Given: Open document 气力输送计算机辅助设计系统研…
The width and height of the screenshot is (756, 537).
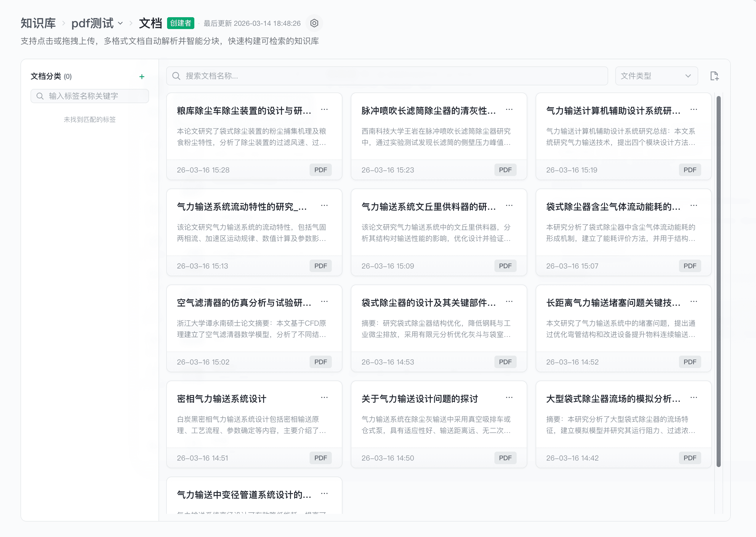Looking at the screenshot, I should (x=613, y=111).
